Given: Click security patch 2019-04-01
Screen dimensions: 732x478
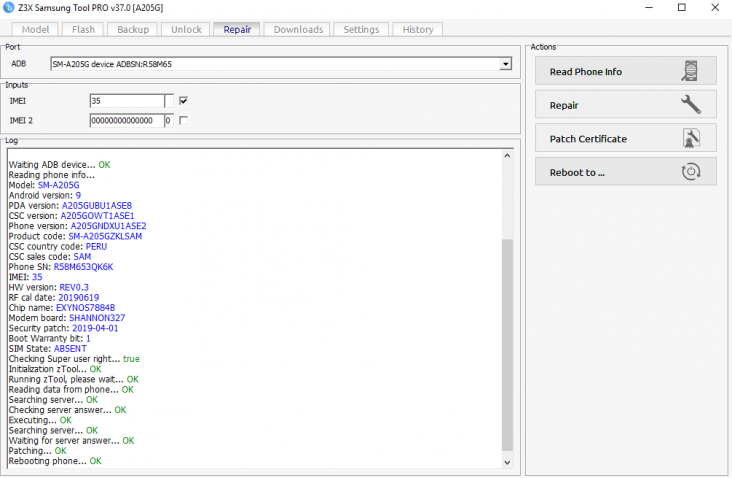Looking at the screenshot, I should point(95,328).
